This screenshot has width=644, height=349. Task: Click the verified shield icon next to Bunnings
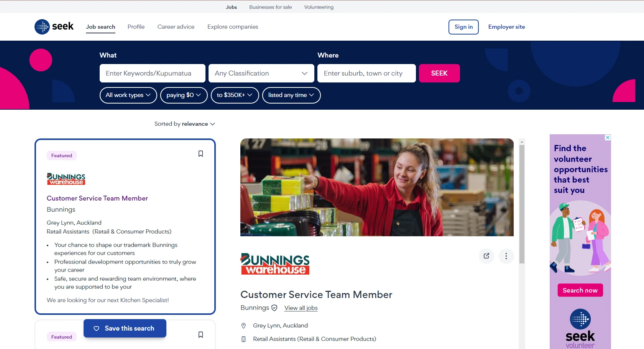tap(274, 308)
